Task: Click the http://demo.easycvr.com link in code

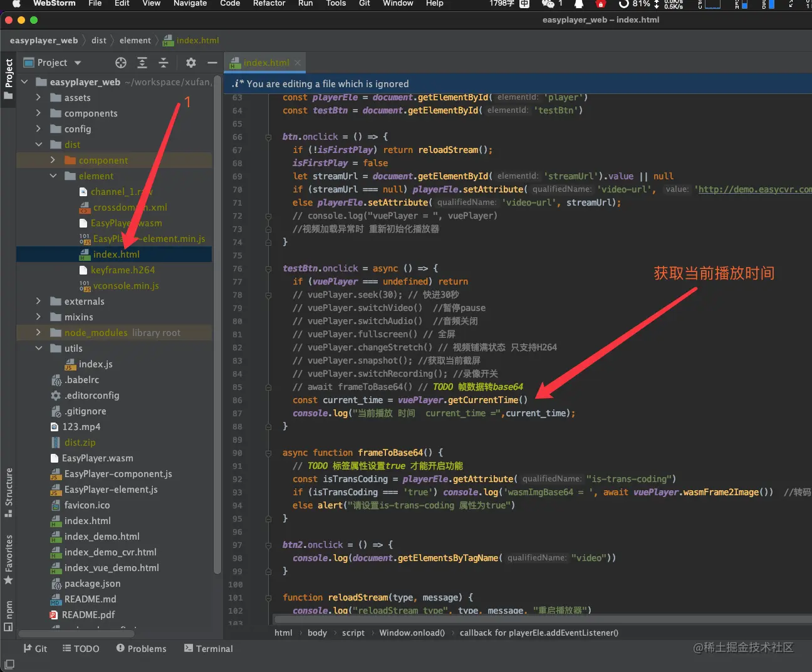Action: pos(755,189)
